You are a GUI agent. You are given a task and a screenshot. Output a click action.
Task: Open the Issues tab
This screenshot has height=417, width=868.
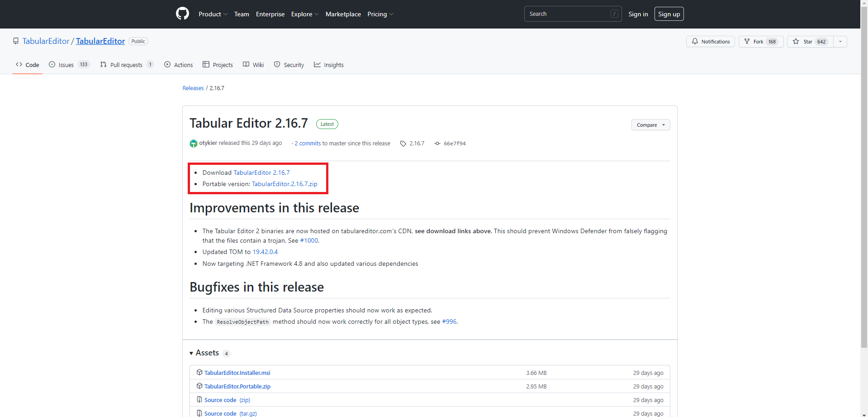[69, 65]
